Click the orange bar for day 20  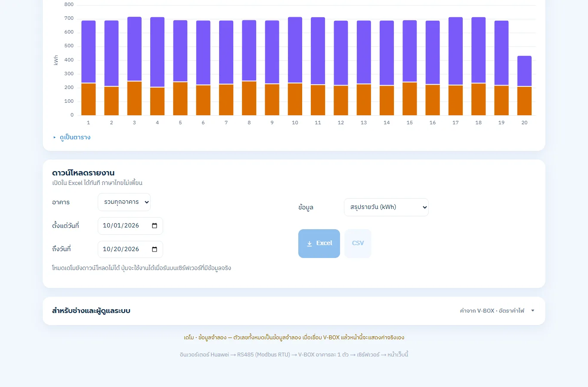(524, 101)
